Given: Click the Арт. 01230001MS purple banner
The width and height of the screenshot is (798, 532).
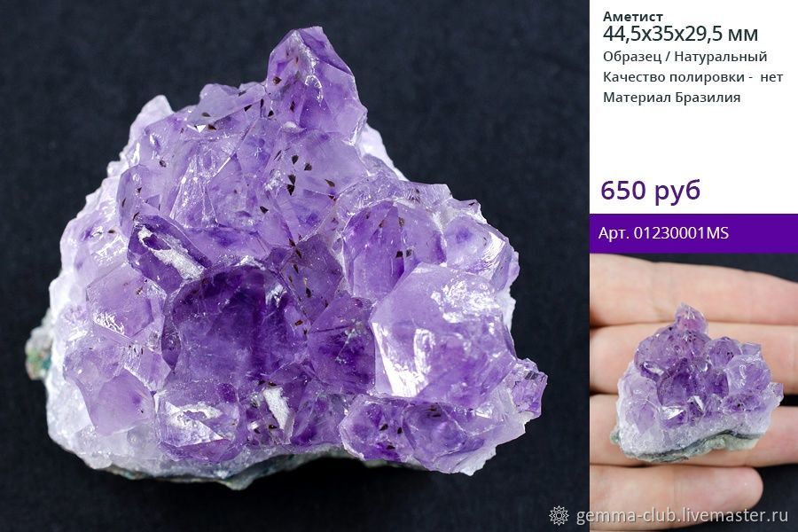Looking at the screenshot, I should pos(693,233).
